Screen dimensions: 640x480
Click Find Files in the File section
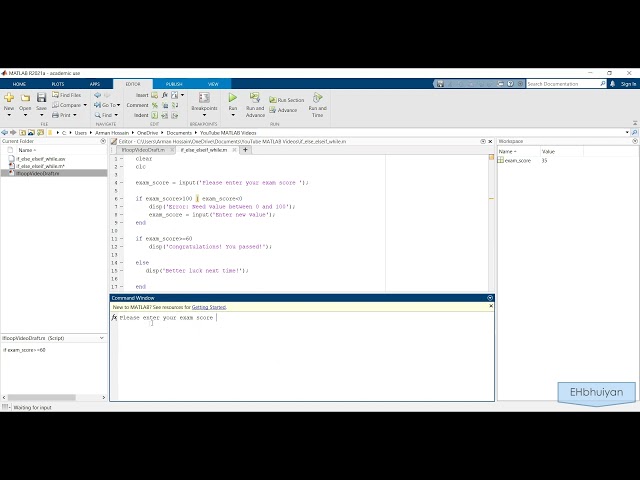[x=67, y=95]
